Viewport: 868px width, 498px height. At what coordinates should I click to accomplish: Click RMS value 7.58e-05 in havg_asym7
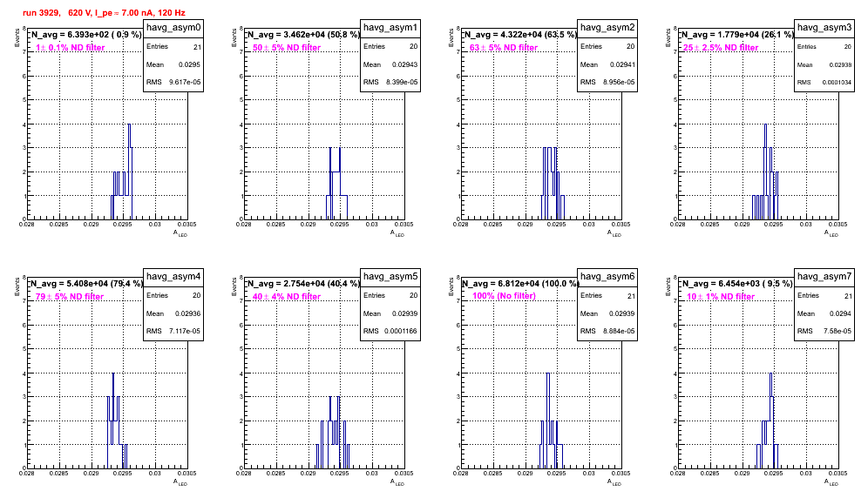point(837,331)
